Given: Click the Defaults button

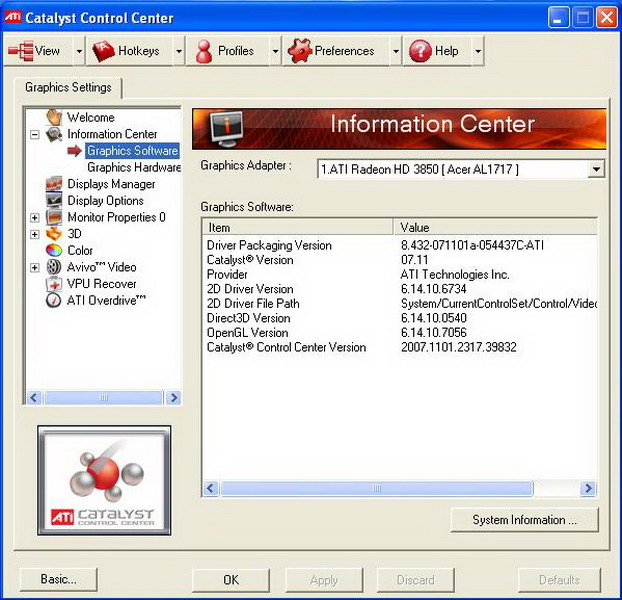Looking at the screenshot, I should click(x=559, y=580).
